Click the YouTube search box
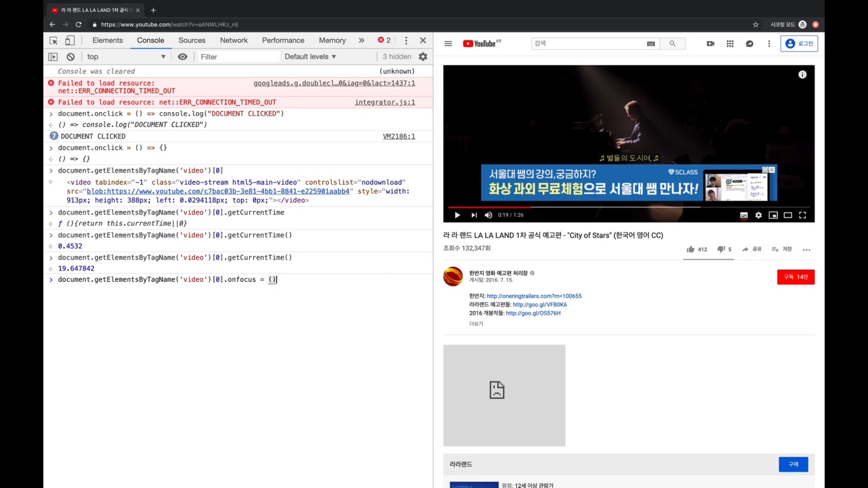 pos(588,43)
